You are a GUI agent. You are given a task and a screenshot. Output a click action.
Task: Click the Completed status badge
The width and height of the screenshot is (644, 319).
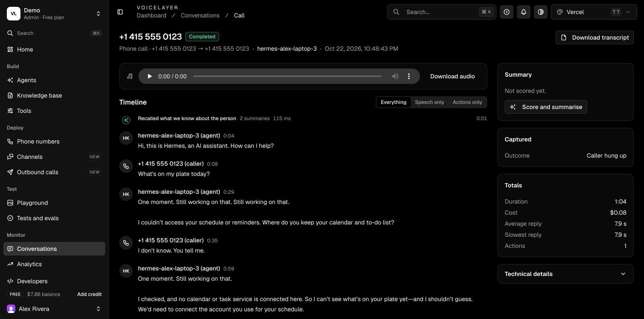202,37
